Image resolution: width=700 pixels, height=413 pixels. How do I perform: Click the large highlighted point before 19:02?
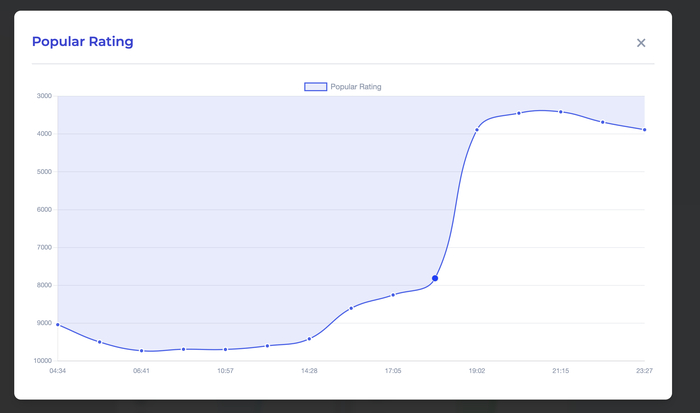point(435,278)
